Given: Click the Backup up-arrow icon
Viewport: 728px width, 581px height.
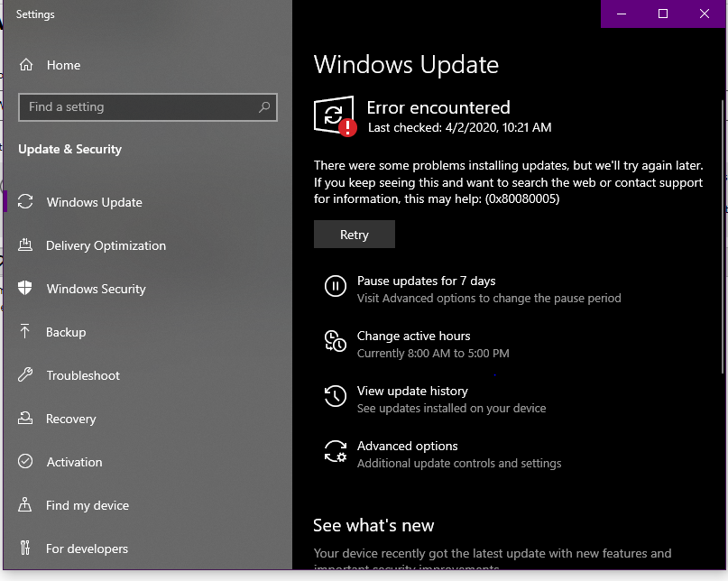Looking at the screenshot, I should click(x=25, y=331).
